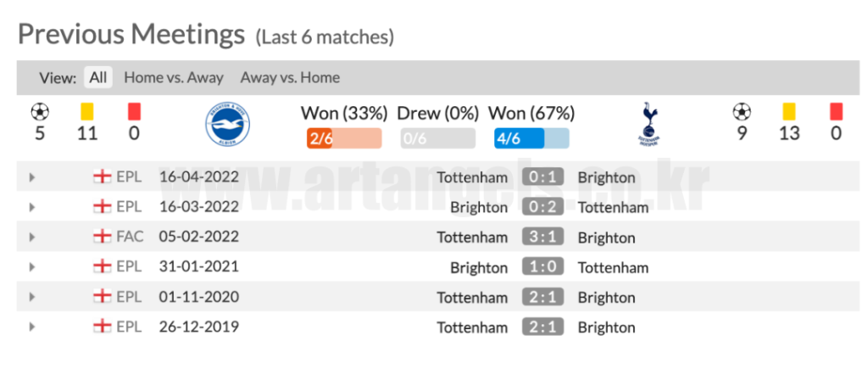Click Tottenham's goals football icon

click(x=742, y=111)
